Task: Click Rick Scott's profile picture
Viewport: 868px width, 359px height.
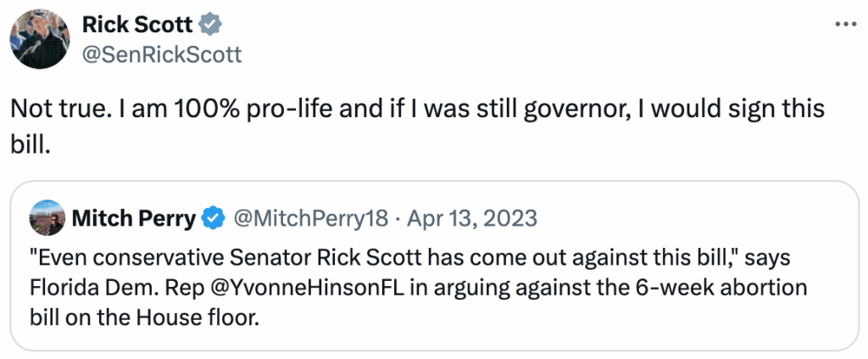Action: pyautogui.click(x=38, y=40)
